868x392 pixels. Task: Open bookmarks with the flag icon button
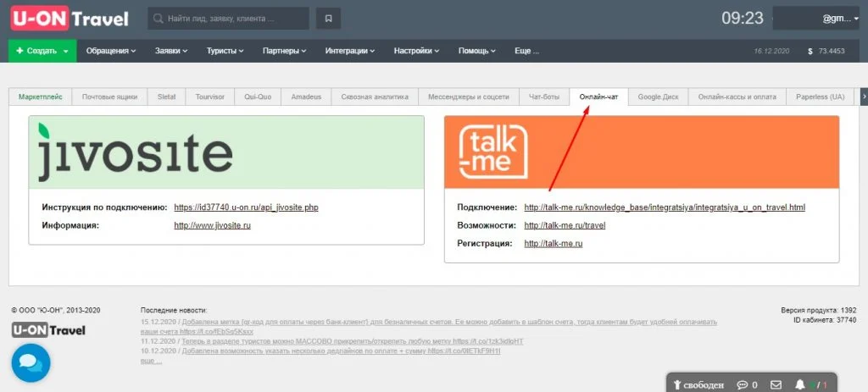(328, 19)
